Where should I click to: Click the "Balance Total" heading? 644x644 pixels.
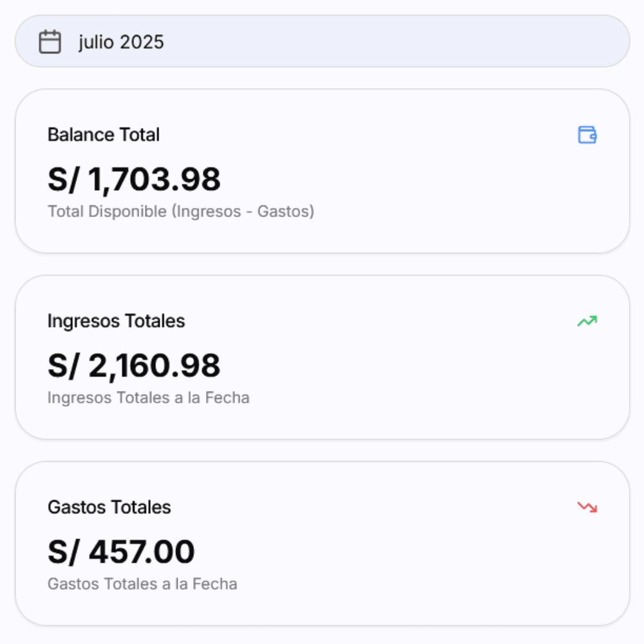(x=104, y=135)
